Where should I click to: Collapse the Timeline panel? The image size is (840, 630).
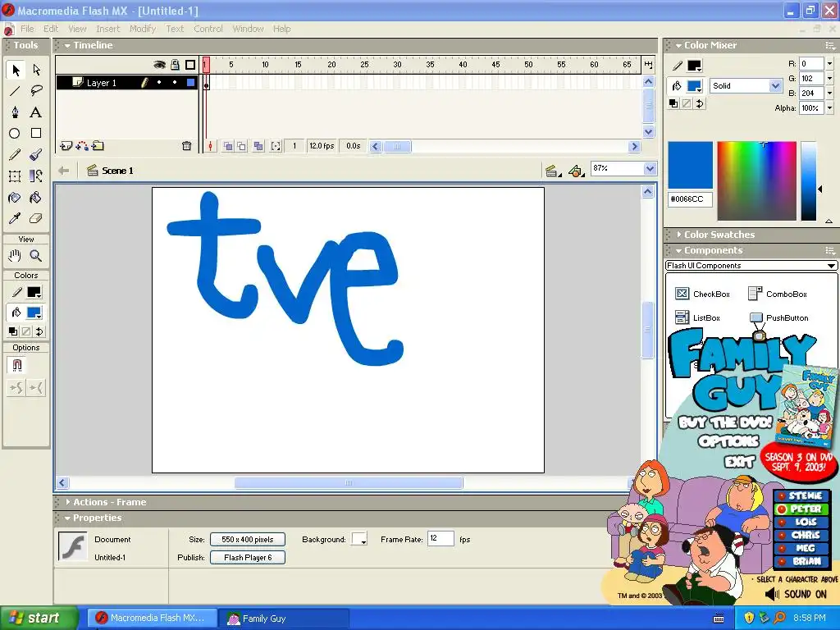(x=67, y=46)
